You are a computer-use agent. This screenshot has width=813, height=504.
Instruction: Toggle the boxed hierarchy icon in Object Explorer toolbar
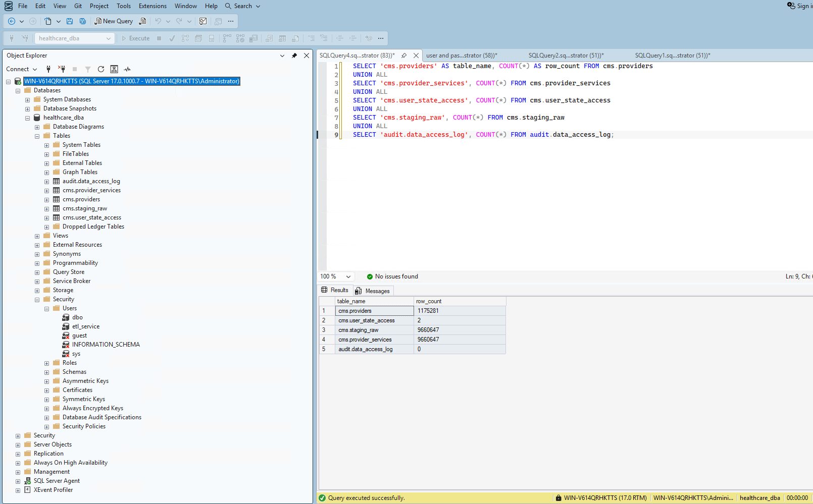pos(114,69)
